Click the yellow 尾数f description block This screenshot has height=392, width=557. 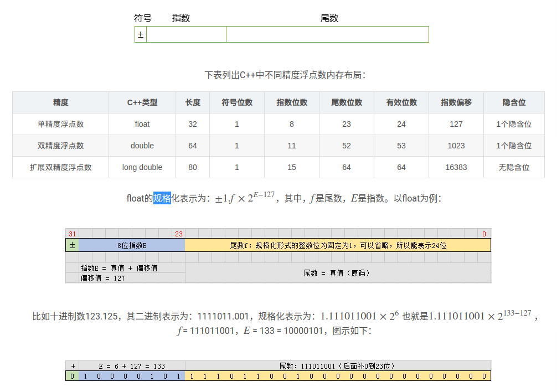click(x=338, y=245)
